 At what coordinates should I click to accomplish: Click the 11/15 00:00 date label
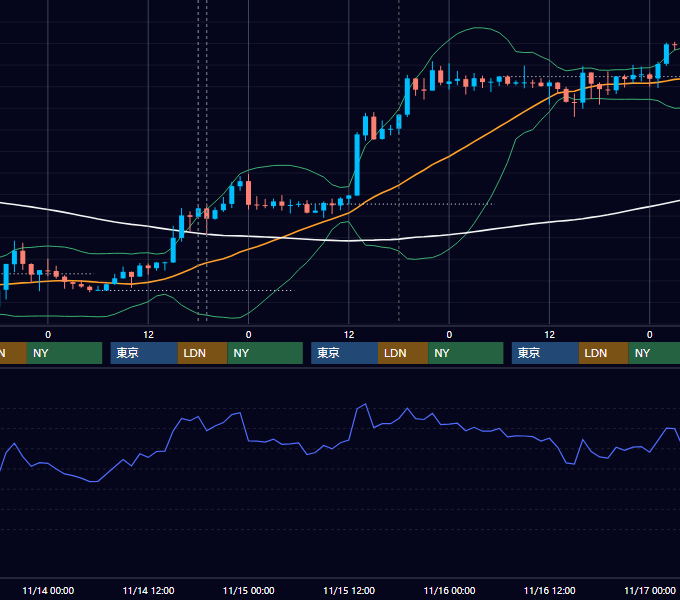click(x=248, y=590)
